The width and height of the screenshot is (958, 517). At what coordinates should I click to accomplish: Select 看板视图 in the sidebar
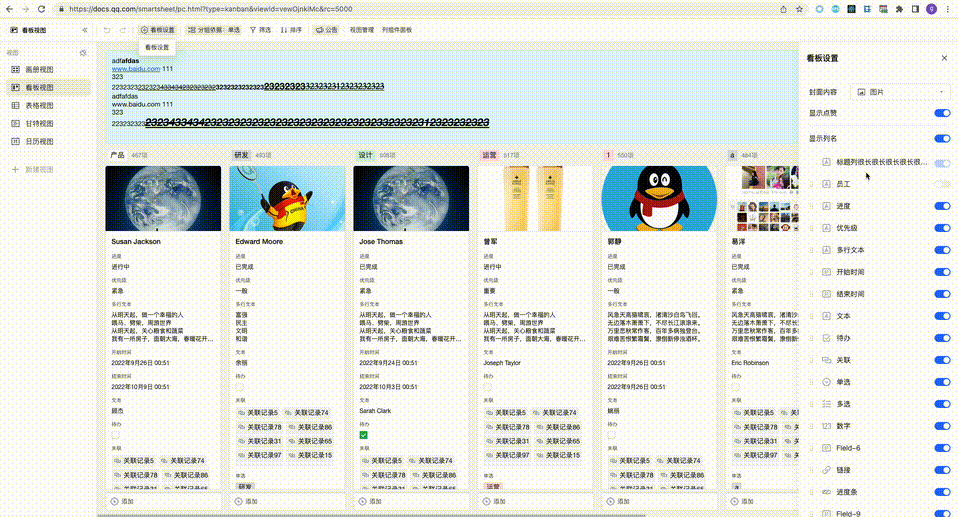pos(48,87)
